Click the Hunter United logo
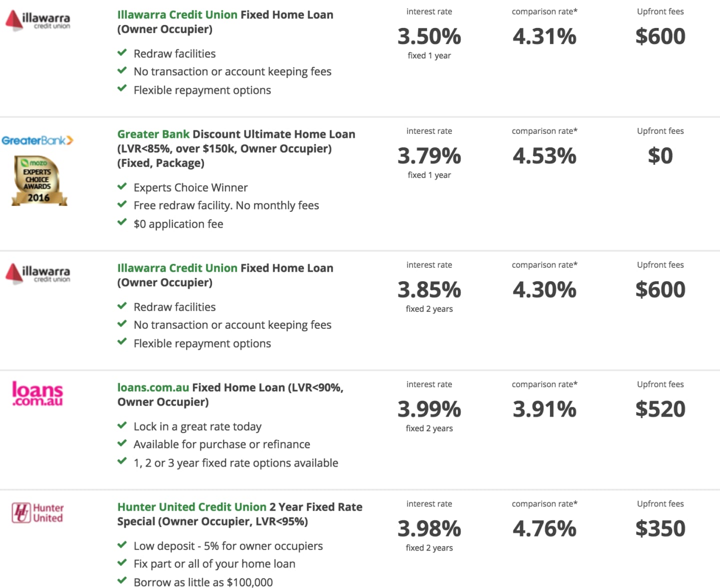Image resolution: width=720 pixels, height=588 pixels. [x=37, y=513]
